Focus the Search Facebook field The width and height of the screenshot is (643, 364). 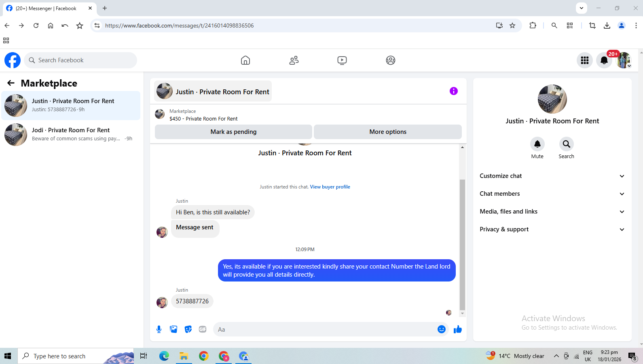(x=80, y=60)
